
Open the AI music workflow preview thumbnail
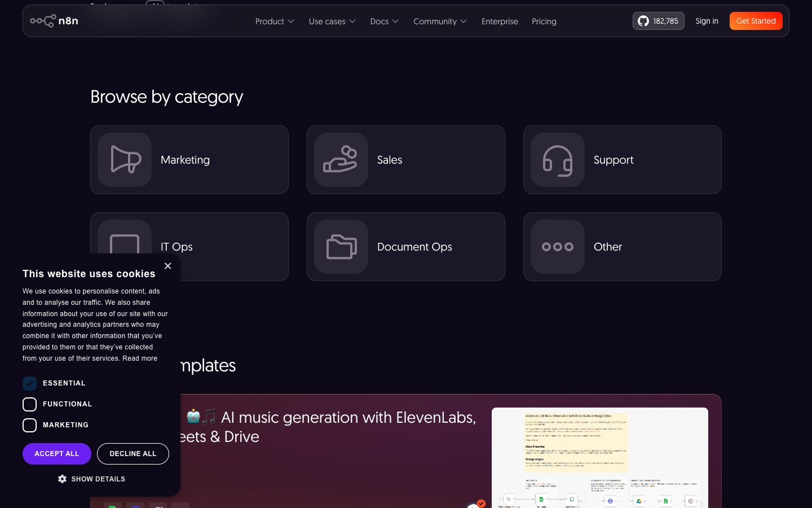click(x=599, y=457)
